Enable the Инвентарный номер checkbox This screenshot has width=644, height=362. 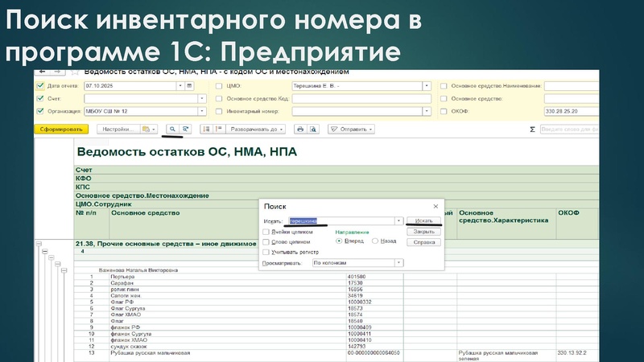[219, 111]
